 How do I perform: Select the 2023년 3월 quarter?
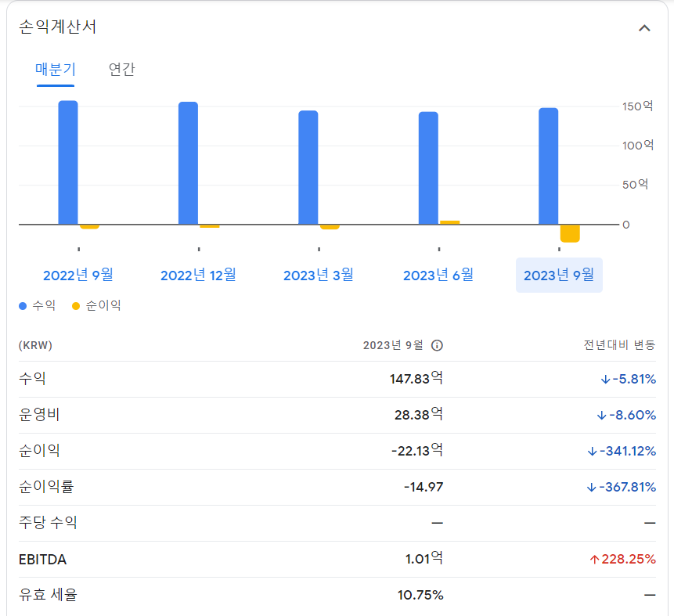click(319, 275)
